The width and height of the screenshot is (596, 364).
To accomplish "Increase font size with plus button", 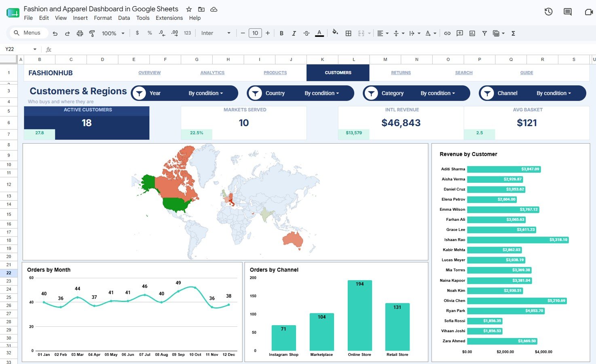I will [x=268, y=33].
